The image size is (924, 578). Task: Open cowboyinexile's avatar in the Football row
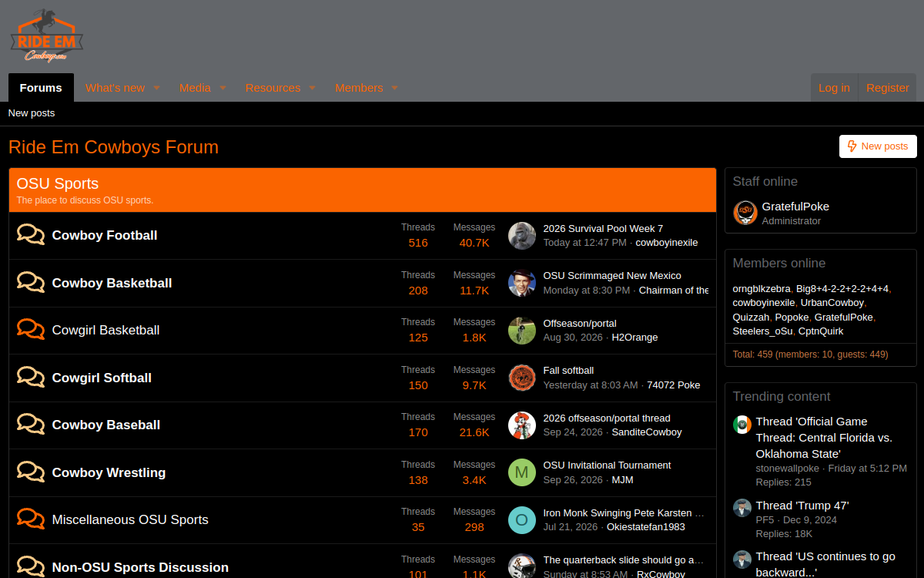[x=522, y=235]
